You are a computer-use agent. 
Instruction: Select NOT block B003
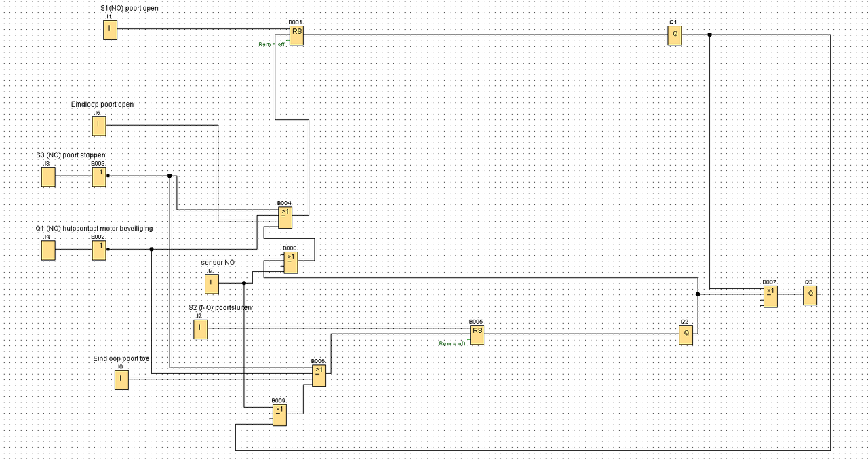coord(99,176)
